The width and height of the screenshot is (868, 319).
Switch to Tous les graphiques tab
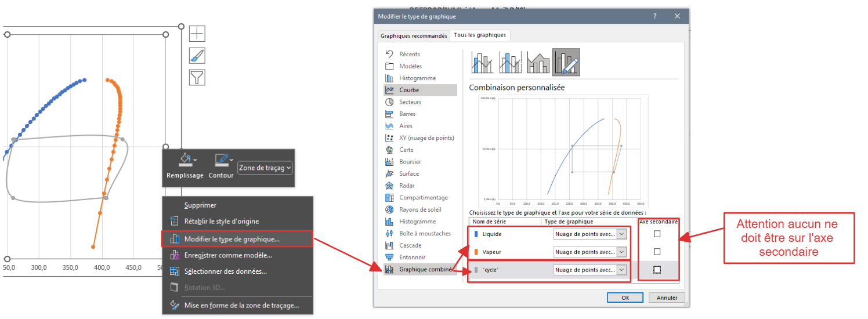[480, 35]
